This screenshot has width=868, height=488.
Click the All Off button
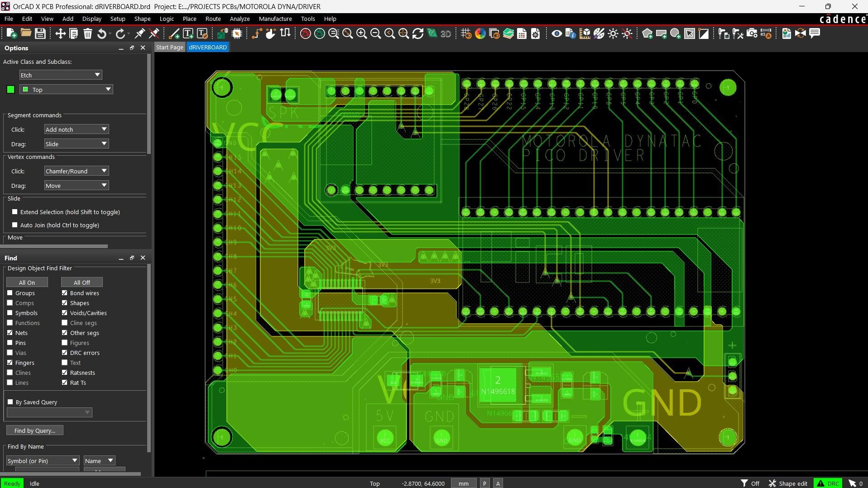tap(82, 282)
